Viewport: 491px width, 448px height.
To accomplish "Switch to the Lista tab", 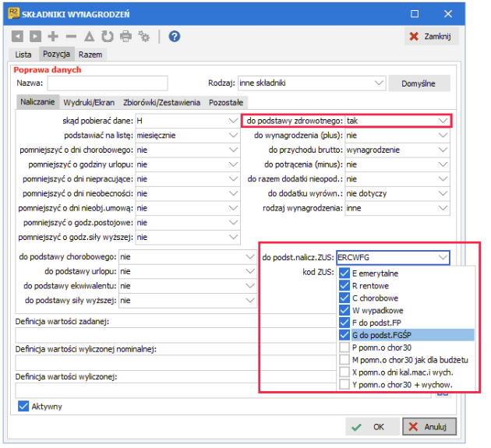I will 23,55.
